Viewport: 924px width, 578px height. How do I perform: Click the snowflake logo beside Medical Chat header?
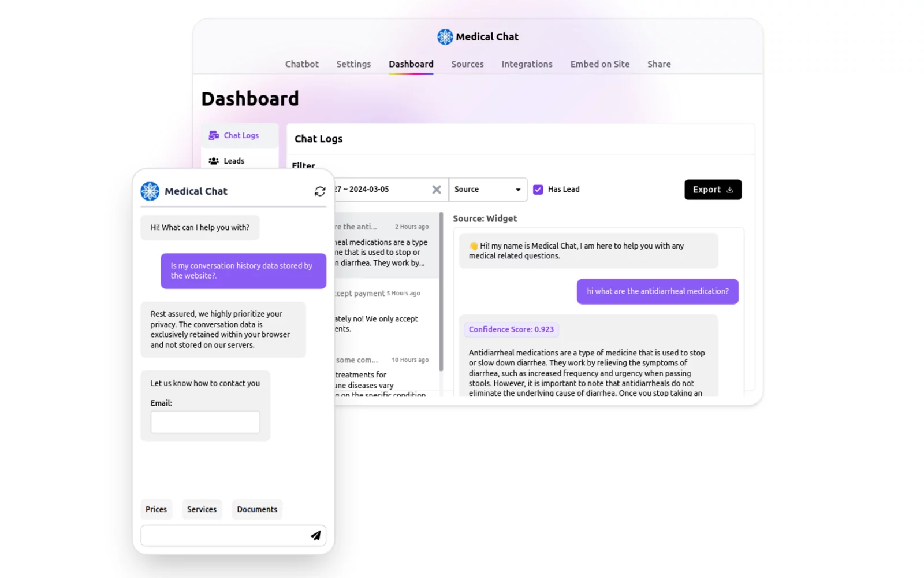point(445,36)
